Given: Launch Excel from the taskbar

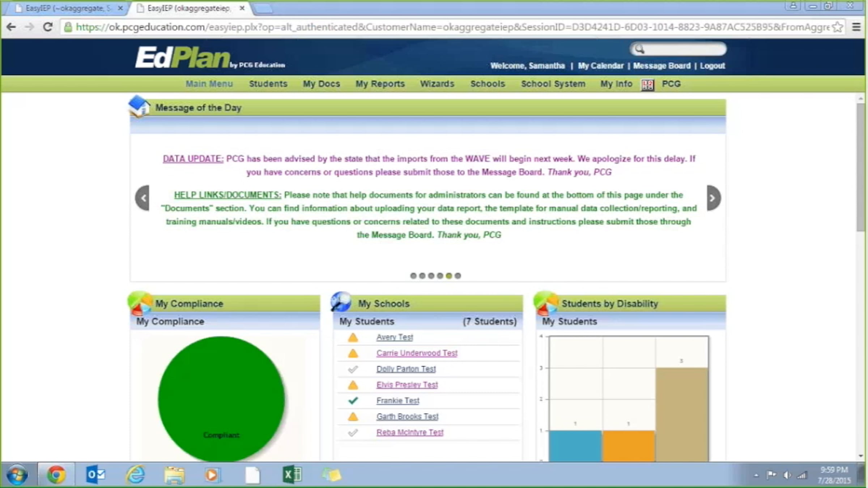Looking at the screenshot, I should click(x=292, y=475).
